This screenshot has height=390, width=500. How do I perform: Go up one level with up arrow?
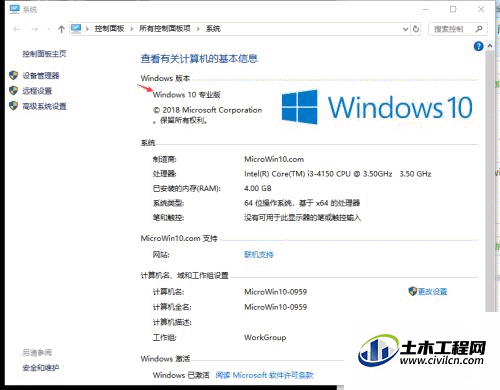(61, 29)
